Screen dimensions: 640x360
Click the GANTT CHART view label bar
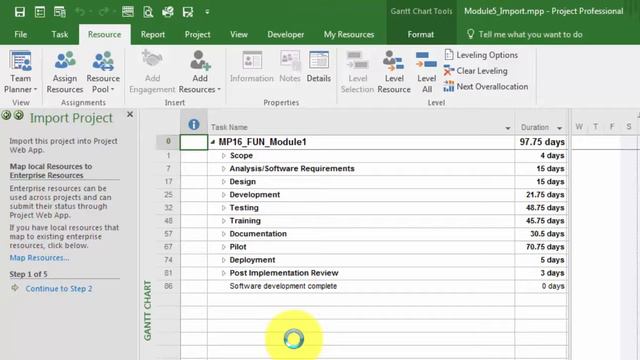[147, 310]
